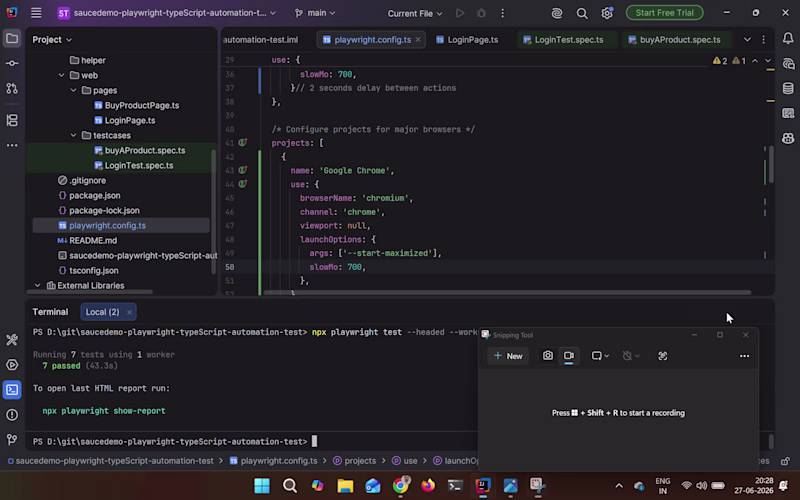Open Current File run configuration dropdown
This screenshot has width=800, height=500.
415,13
